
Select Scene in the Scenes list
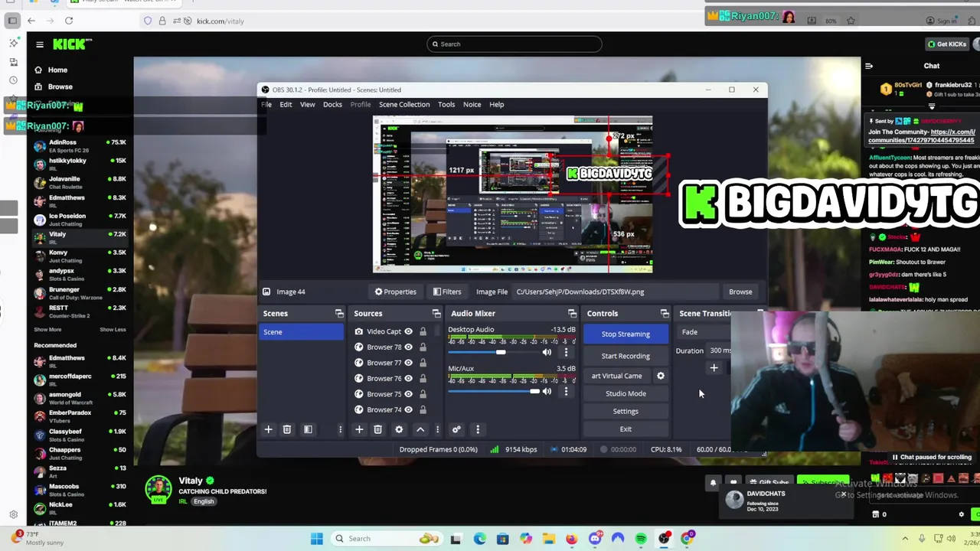click(302, 332)
